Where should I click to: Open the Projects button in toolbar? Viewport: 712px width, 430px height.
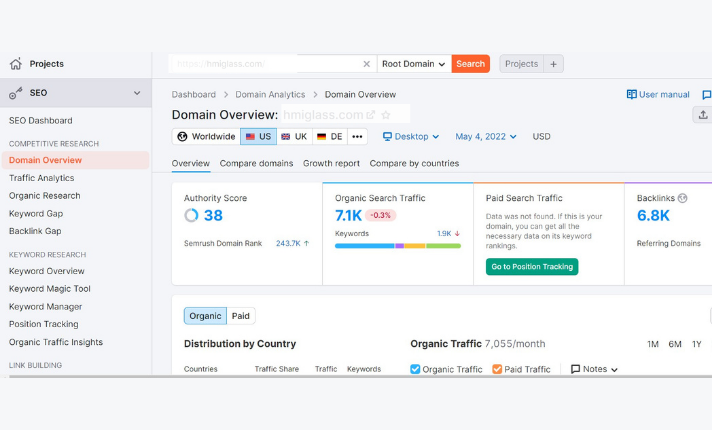click(521, 64)
